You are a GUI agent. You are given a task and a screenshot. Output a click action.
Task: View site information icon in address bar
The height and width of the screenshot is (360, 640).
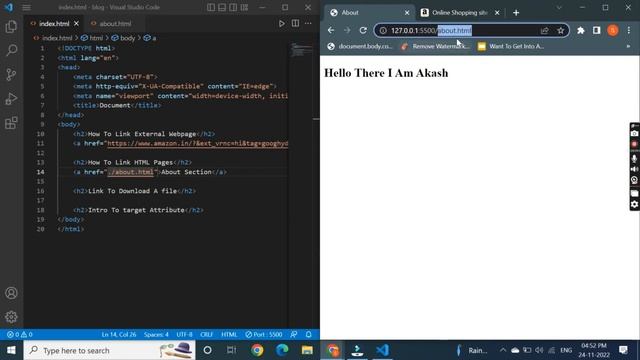pos(383,31)
